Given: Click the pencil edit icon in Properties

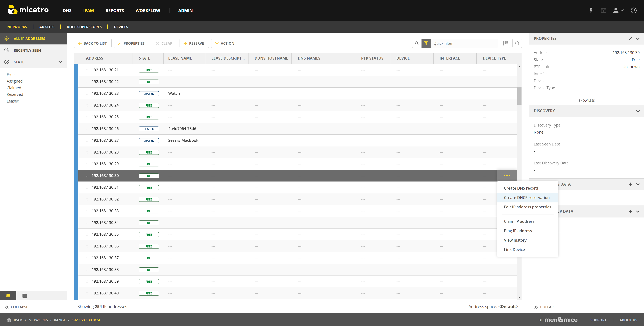Looking at the screenshot, I should 630,38.
